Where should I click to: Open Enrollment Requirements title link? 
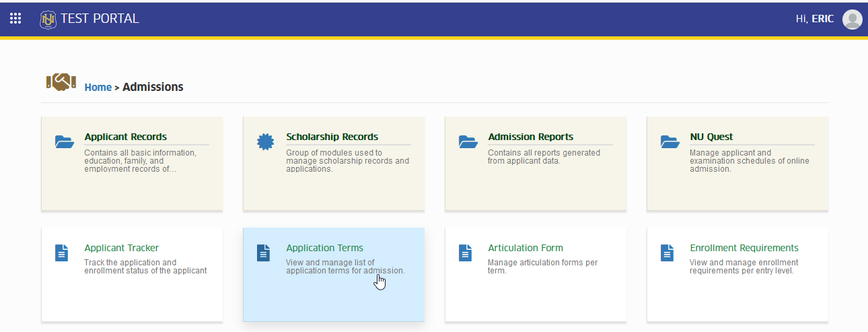click(744, 248)
